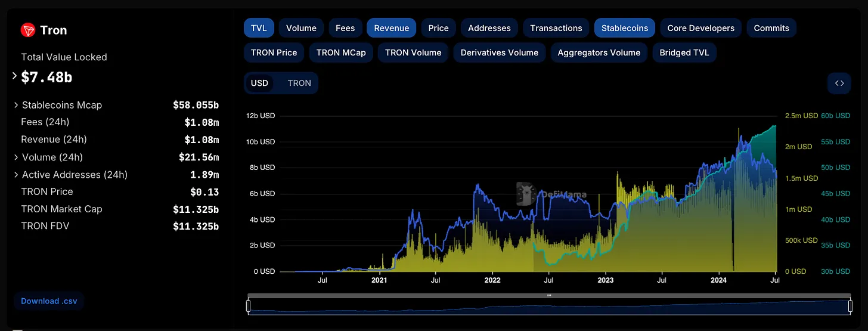The width and height of the screenshot is (868, 331).
Task: Enable the Aggregators Volume chart metric
Action: pos(599,52)
